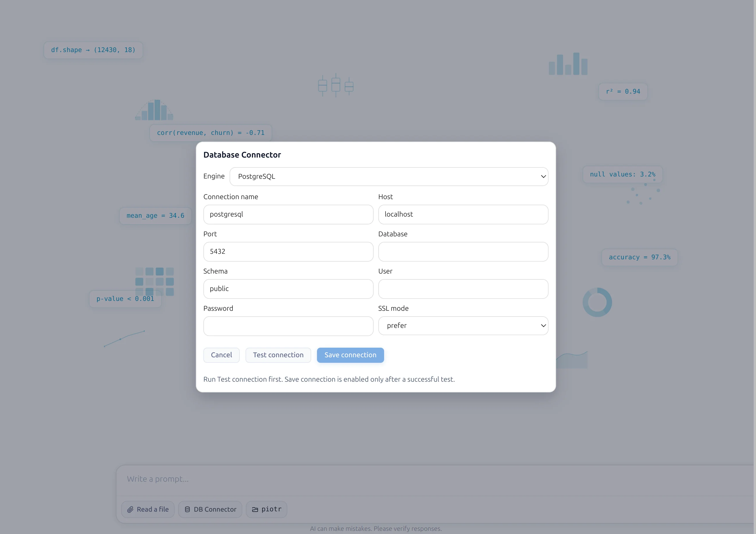Focus the Password input
The image size is (756, 534).
point(288,326)
